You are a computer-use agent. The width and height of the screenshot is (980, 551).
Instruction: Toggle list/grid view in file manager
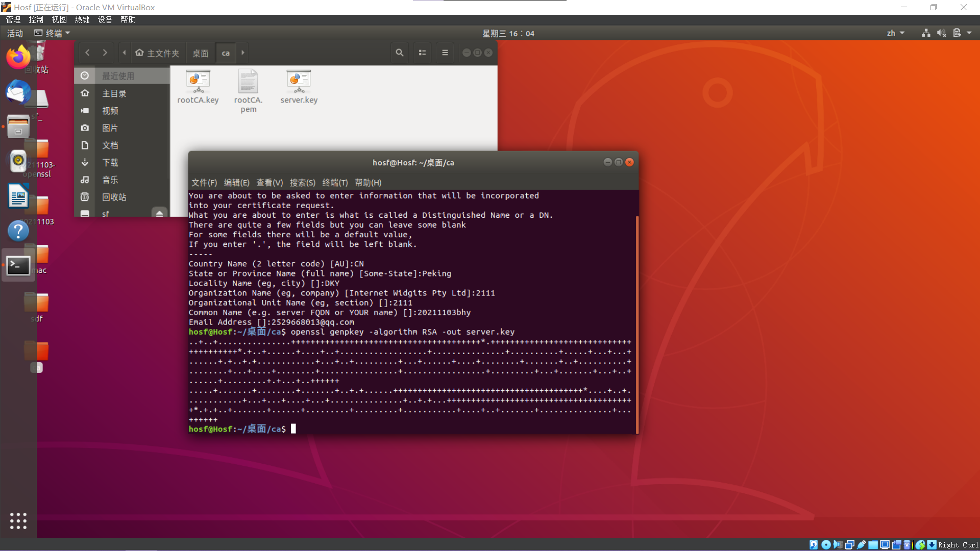[x=422, y=53]
